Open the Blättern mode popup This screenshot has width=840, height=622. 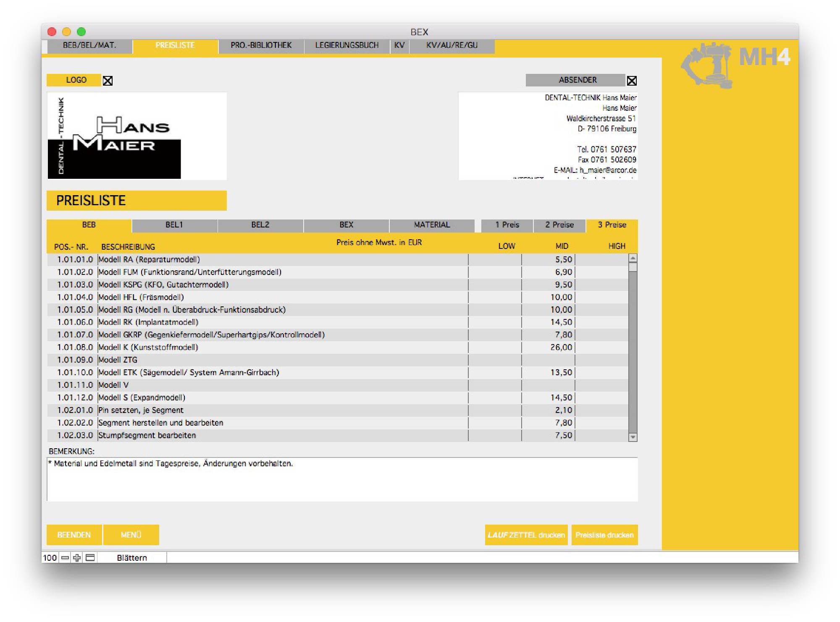[132, 558]
